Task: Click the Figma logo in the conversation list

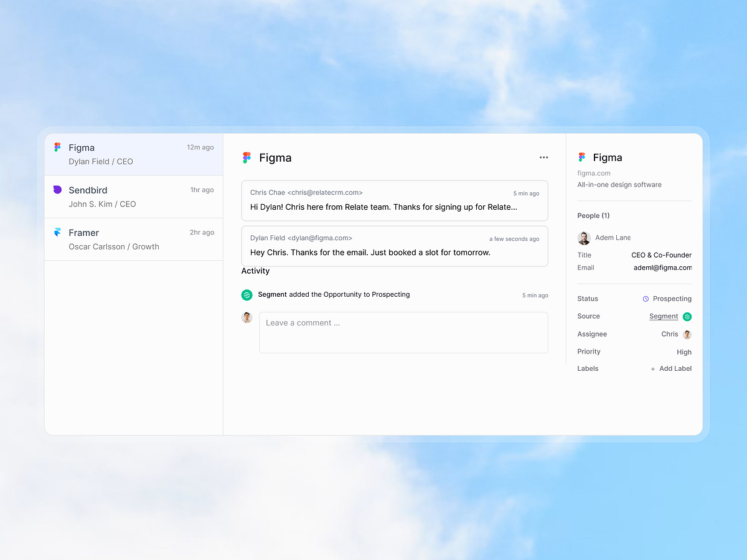Action: point(57,147)
